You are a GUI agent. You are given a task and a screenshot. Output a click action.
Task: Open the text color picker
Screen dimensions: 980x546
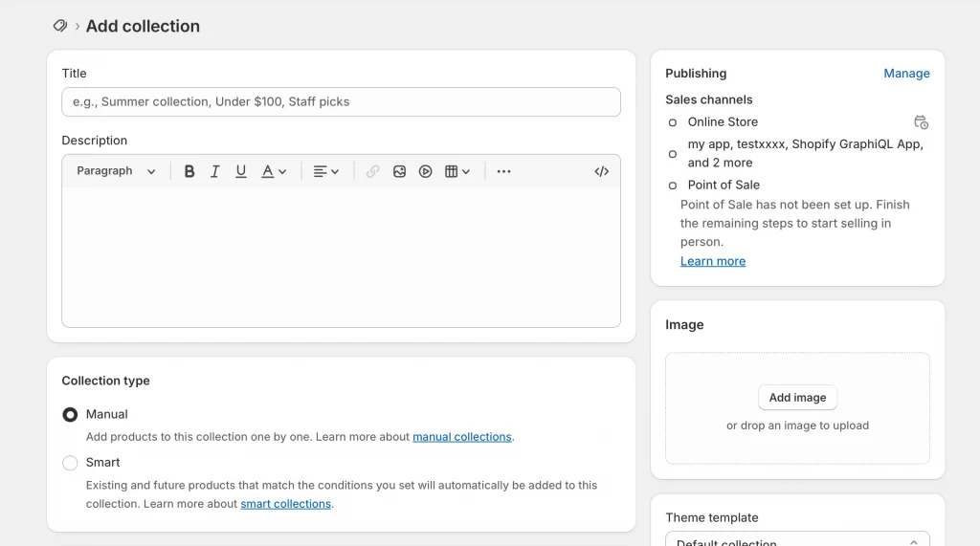pos(274,171)
